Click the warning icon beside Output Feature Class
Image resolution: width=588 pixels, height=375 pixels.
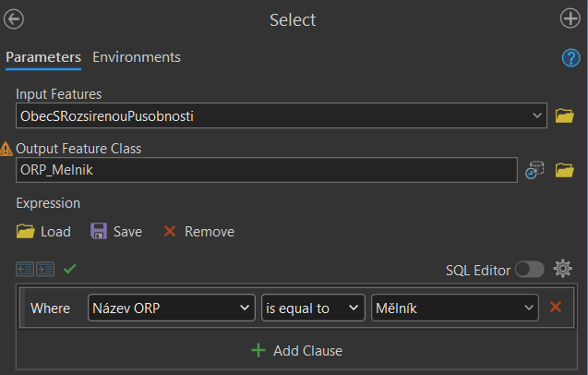pos(6,148)
